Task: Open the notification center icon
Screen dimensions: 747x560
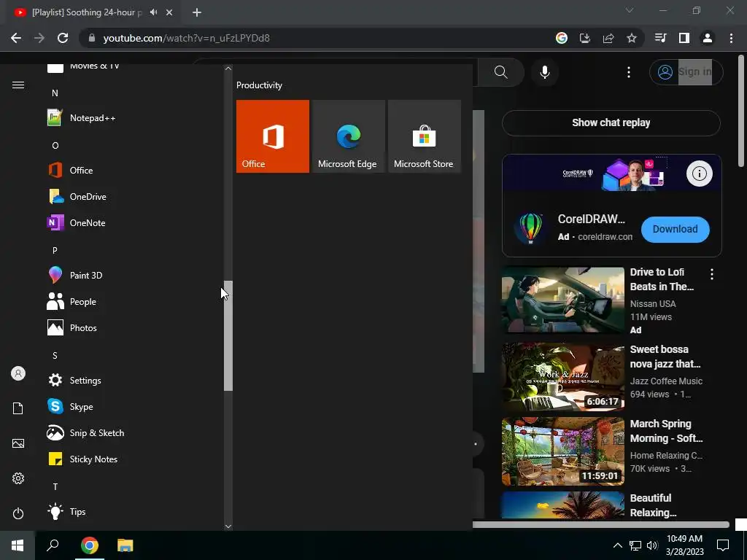Action: (723, 545)
